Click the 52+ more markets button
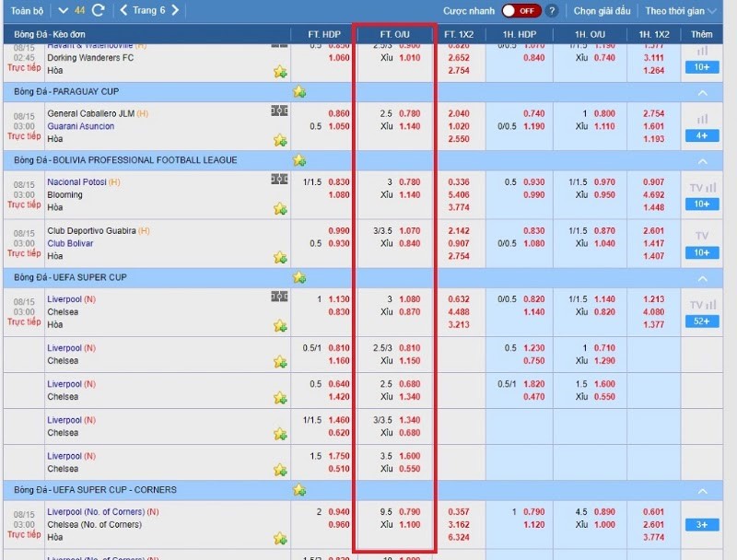 coord(702,321)
